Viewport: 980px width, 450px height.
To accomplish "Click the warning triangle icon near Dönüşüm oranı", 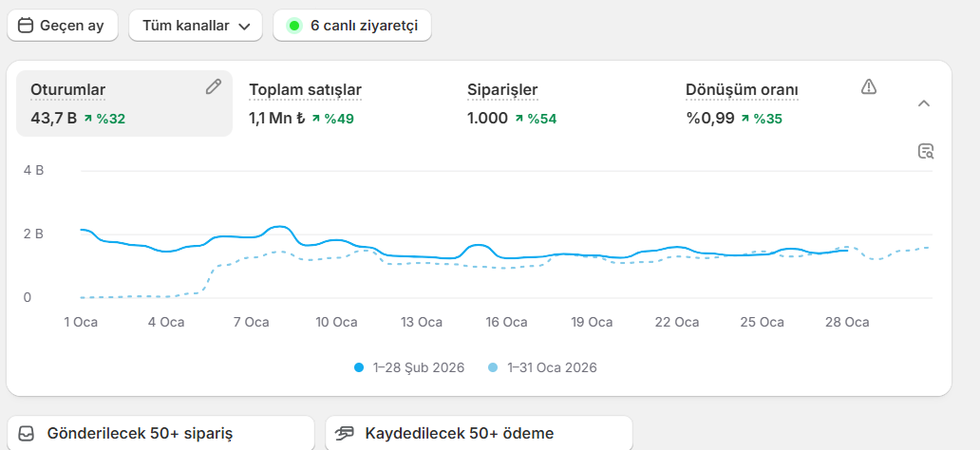I will click(x=868, y=87).
